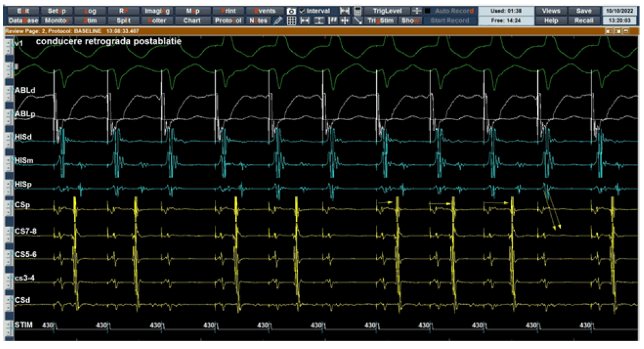Click the Review Page Protocol BASELINE header text
The width and height of the screenshot is (644, 349).
pos(72,31)
